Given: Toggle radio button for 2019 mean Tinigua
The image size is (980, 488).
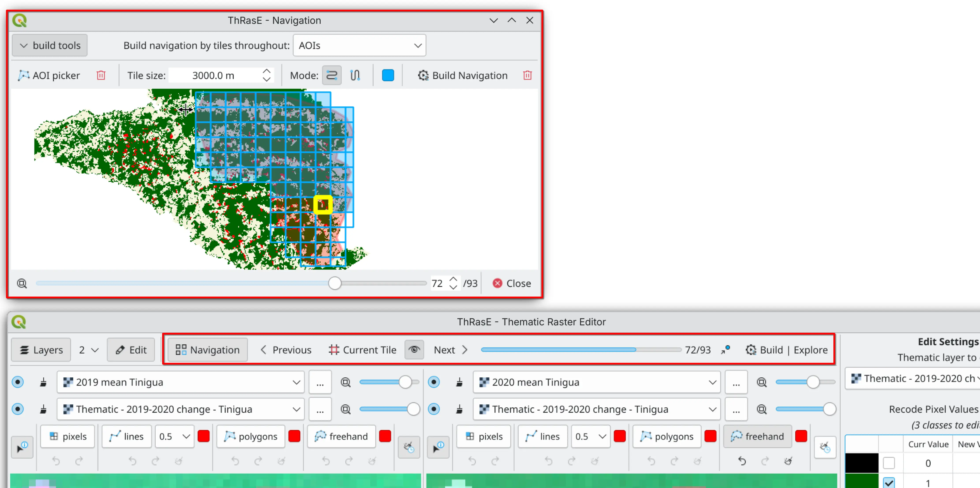Looking at the screenshot, I should point(17,382).
